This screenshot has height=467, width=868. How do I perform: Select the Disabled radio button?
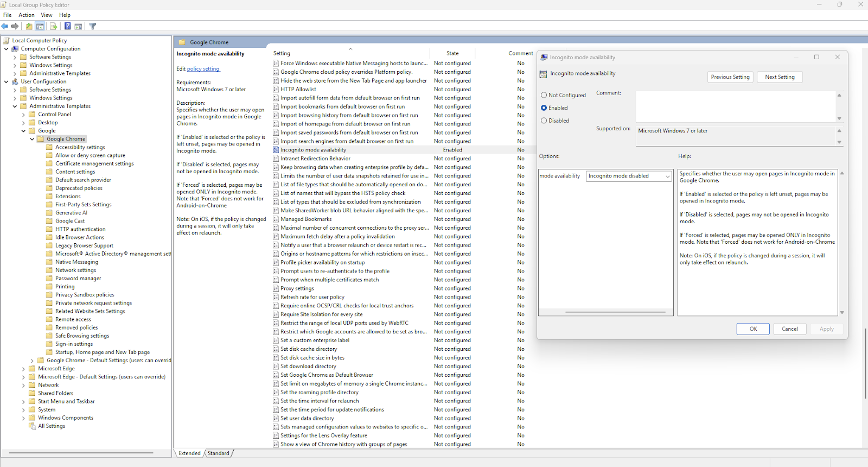544,121
